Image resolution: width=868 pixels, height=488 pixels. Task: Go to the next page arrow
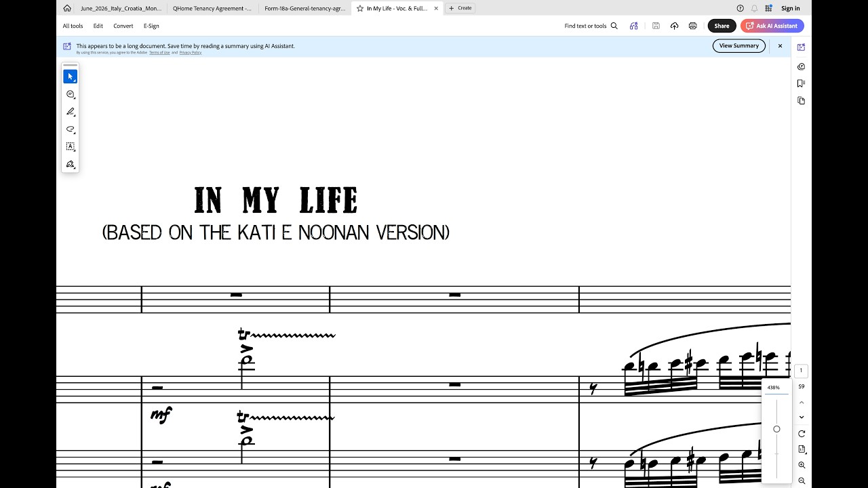pos(802,418)
